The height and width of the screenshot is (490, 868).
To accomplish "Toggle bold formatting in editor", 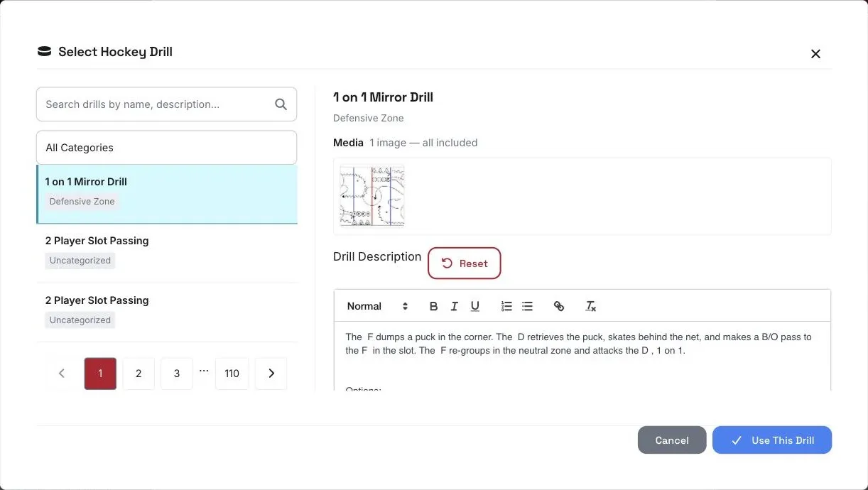I will pyautogui.click(x=433, y=306).
